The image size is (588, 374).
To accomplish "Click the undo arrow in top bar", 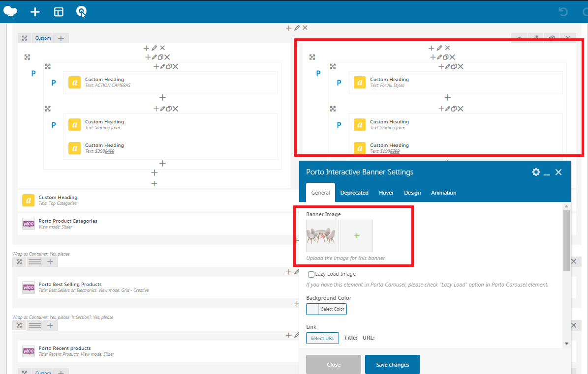I will point(563,12).
